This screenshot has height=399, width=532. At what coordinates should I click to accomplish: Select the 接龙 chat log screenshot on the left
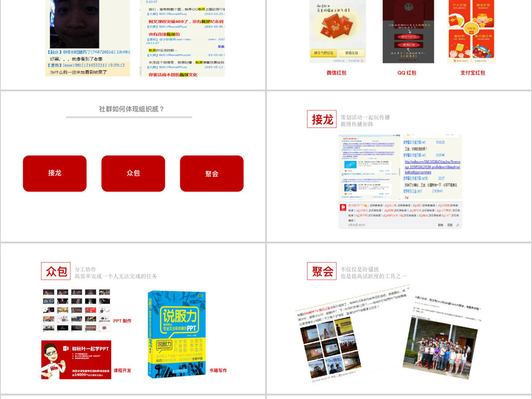[x=370, y=168]
